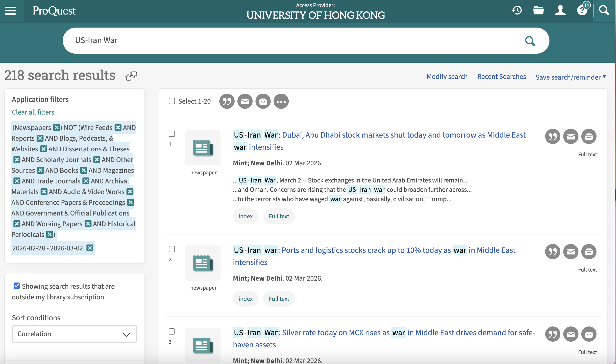Open index for the Ports and logistics article
The height and width of the screenshot is (364, 616).
[x=245, y=299]
